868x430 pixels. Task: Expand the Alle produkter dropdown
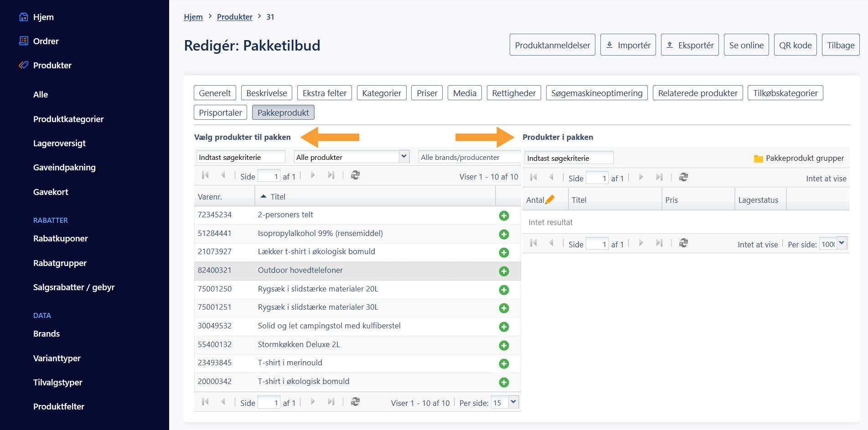click(403, 157)
